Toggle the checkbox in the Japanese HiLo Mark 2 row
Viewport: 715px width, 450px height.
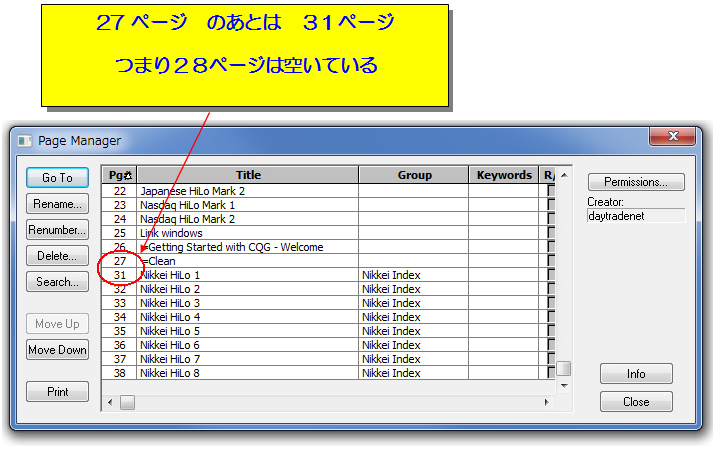(x=551, y=191)
